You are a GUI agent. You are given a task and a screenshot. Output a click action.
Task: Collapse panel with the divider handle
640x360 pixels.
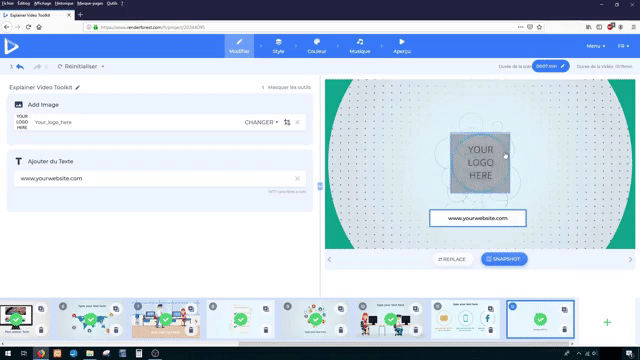(320, 186)
